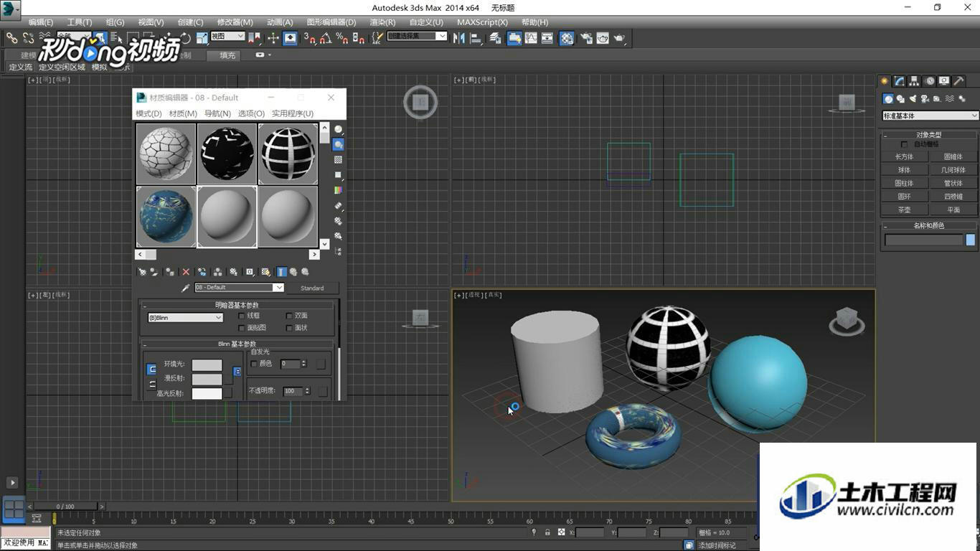The height and width of the screenshot is (551, 980).
Task: Click the 圆柱体 cylinder button
Action: 904,183
